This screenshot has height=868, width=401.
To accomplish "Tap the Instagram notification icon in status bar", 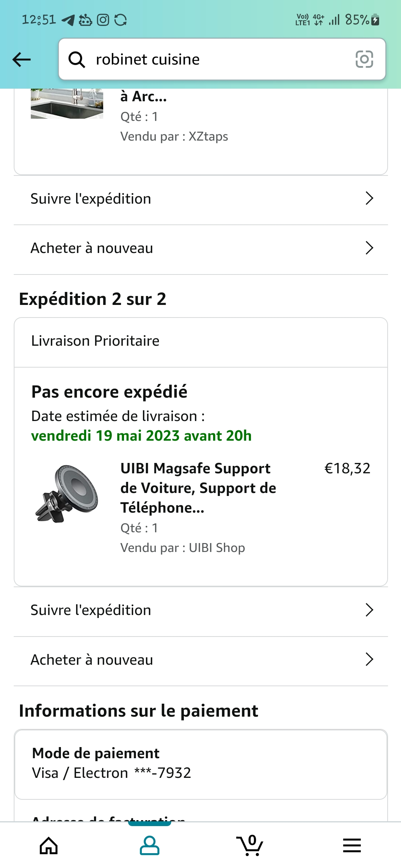I will 103,20.
